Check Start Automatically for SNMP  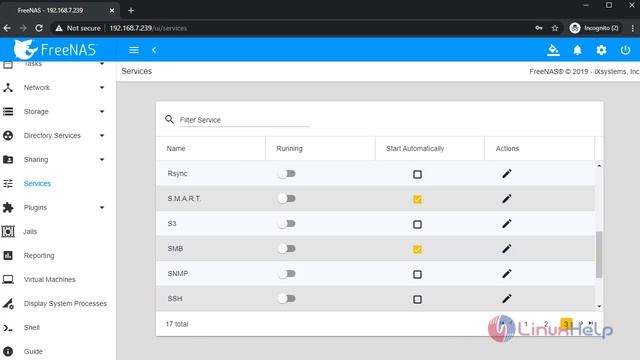417,274
